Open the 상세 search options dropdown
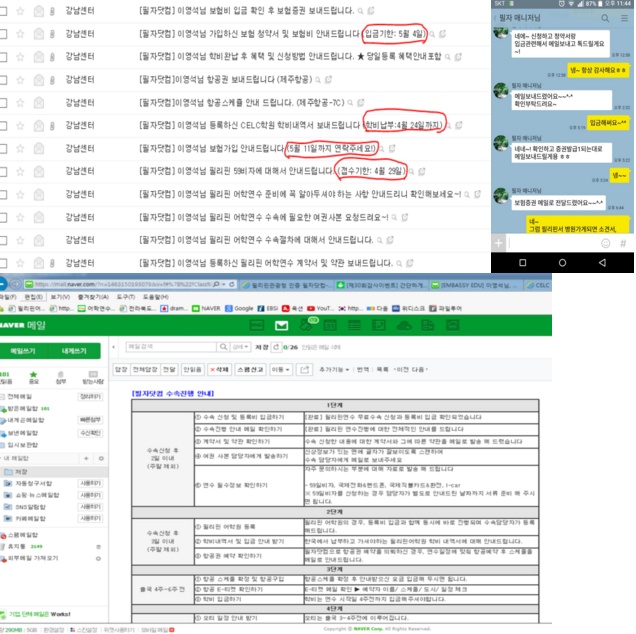This screenshot has width=636, height=634. [241, 347]
